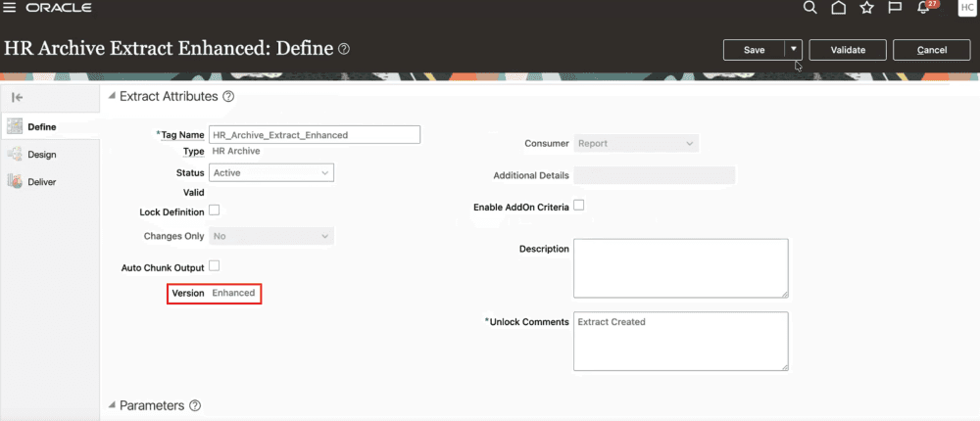This screenshot has height=421, width=980.
Task: Open the Watchlist flag icon
Action: (895, 8)
